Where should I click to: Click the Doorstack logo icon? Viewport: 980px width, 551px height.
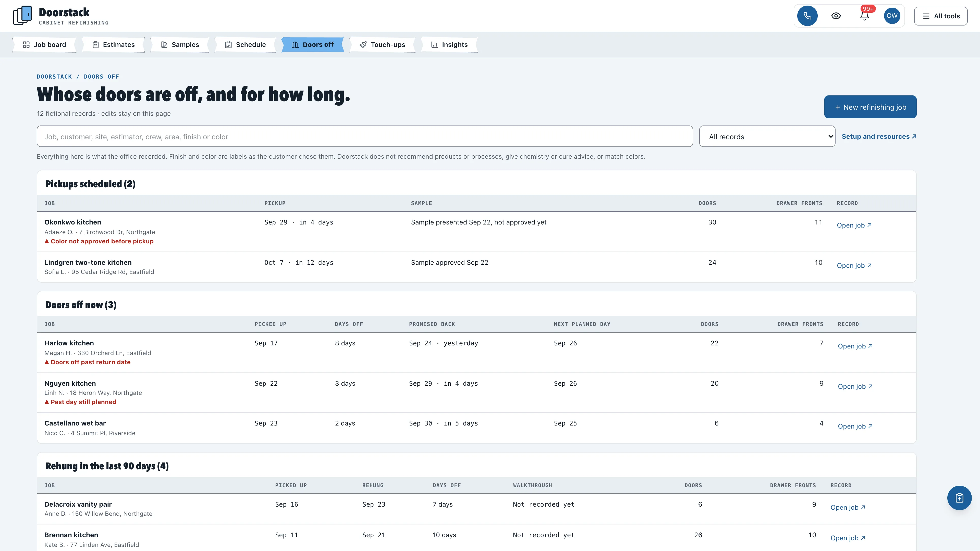tap(22, 16)
